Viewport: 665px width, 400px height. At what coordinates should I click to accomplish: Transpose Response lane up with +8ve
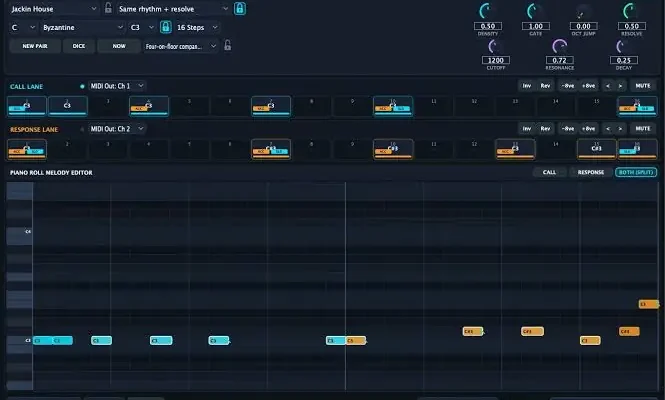tap(588, 129)
